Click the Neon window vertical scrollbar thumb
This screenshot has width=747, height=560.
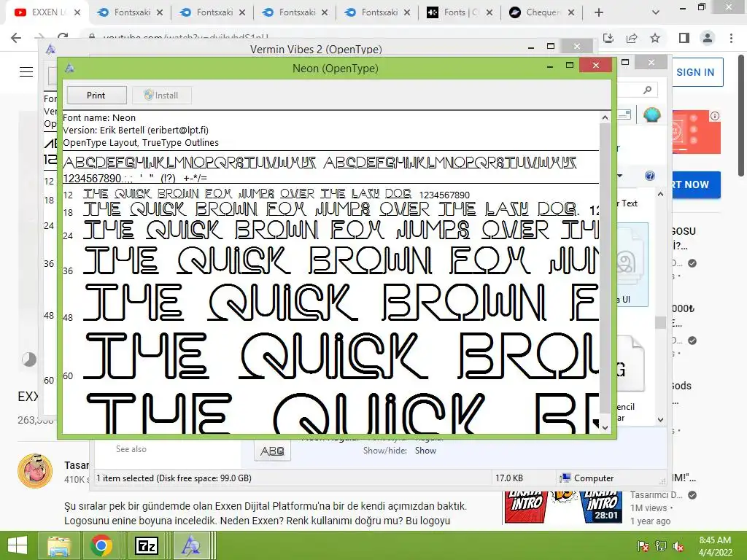click(x=605, y=267)
